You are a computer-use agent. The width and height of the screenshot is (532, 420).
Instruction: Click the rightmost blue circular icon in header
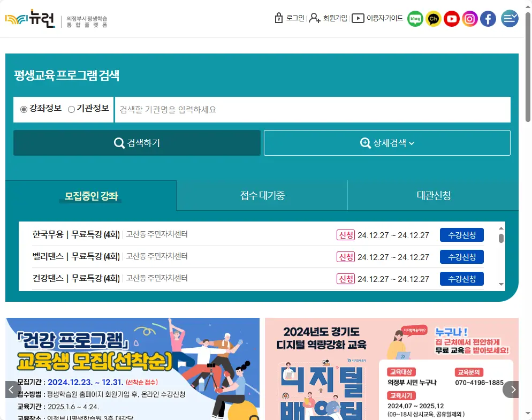pos(509,19)
